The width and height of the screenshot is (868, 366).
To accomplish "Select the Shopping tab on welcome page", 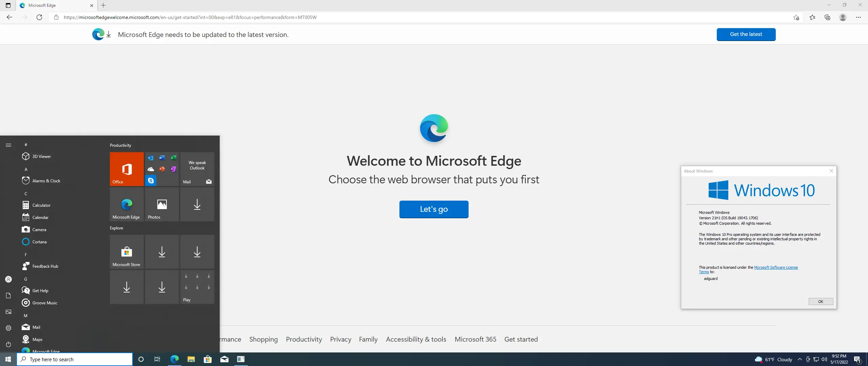I will (263, 339).
